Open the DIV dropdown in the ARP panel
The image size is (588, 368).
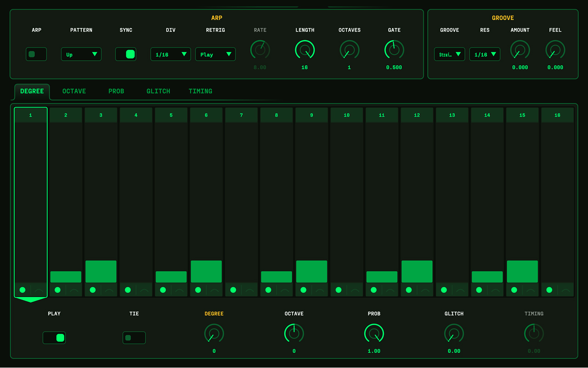171,54
